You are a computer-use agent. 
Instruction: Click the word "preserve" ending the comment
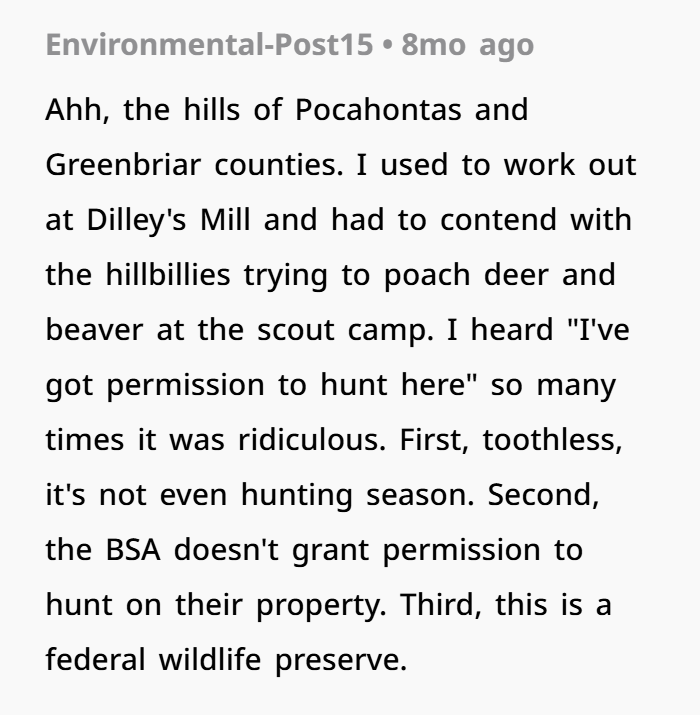tap(340, 661)
